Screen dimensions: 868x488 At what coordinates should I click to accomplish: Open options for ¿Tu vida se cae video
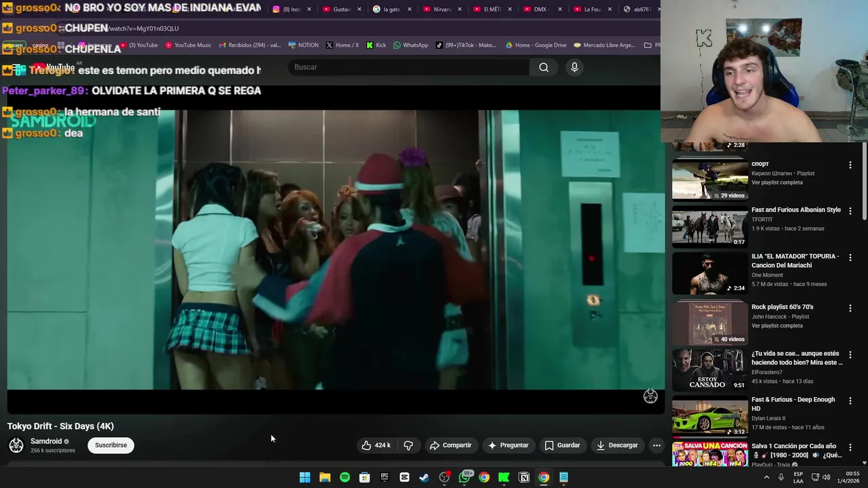pyautogui.click(x=850, y=354)
